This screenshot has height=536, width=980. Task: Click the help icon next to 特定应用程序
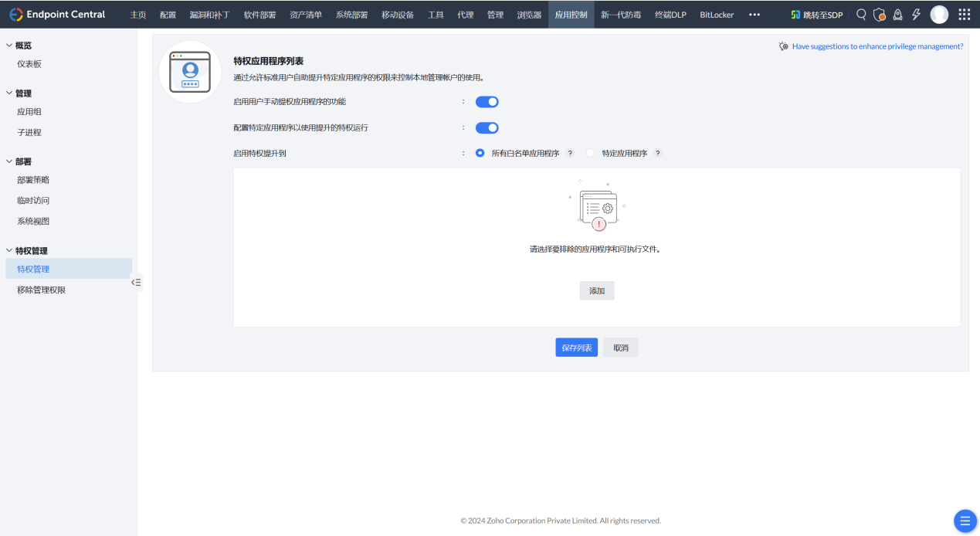[658, 154]
